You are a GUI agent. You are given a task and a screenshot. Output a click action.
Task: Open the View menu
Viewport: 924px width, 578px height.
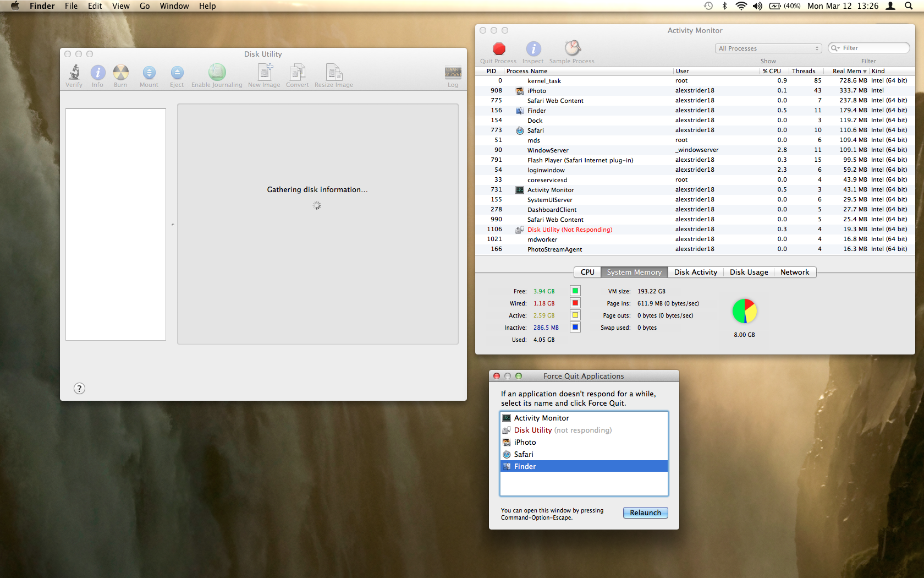point(120,6)
